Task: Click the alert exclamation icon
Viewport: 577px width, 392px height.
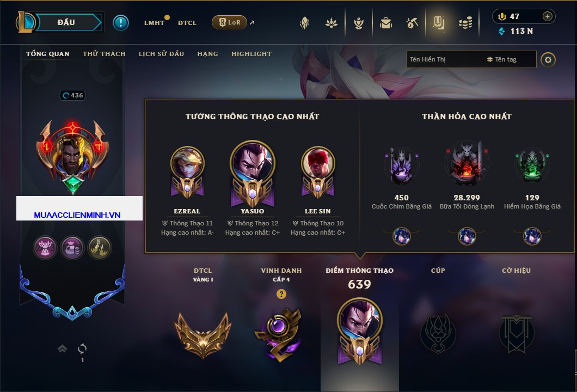Action: pyautogui.click(x=121, y=23)
